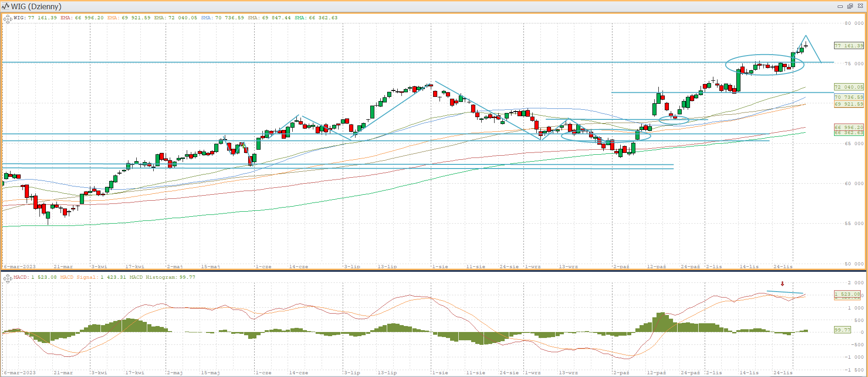The height and width of the screenshot is (377, 868).
Task: Select the orange EMA 69 921.59 legend entry
Action: point(129,18)
